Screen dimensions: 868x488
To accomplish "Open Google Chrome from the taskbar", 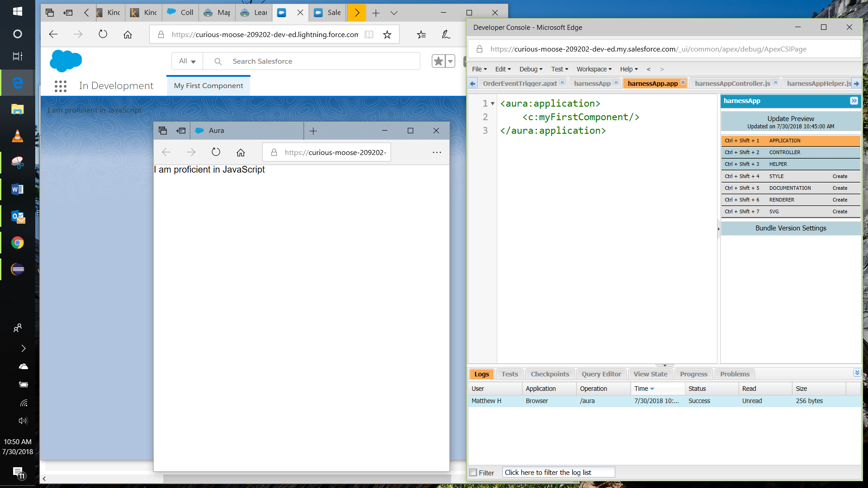I will click(x=17, y=243).
